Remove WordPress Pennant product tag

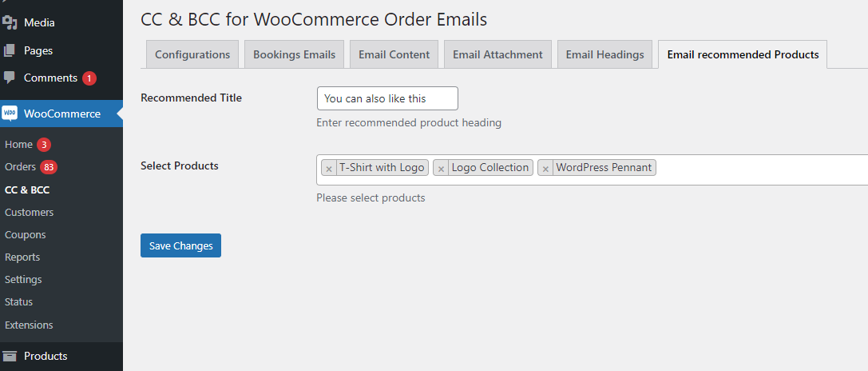545,169
